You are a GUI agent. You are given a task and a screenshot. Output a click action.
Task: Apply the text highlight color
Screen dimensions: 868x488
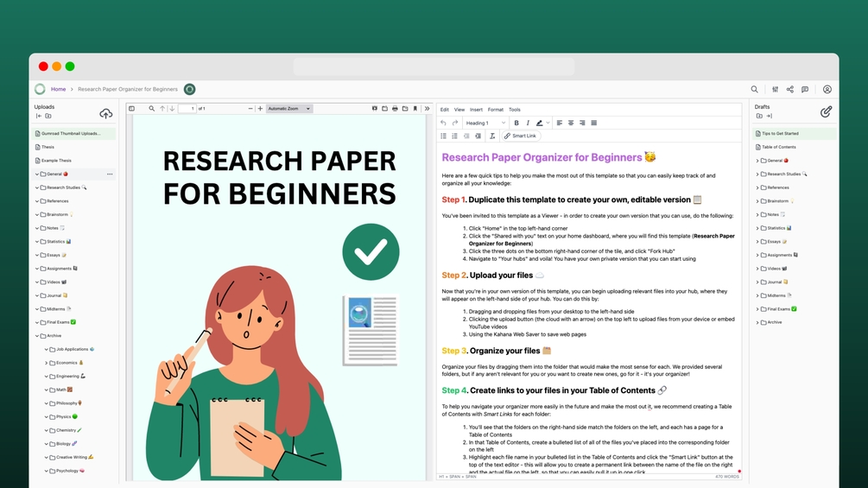[x=539, y=123]
